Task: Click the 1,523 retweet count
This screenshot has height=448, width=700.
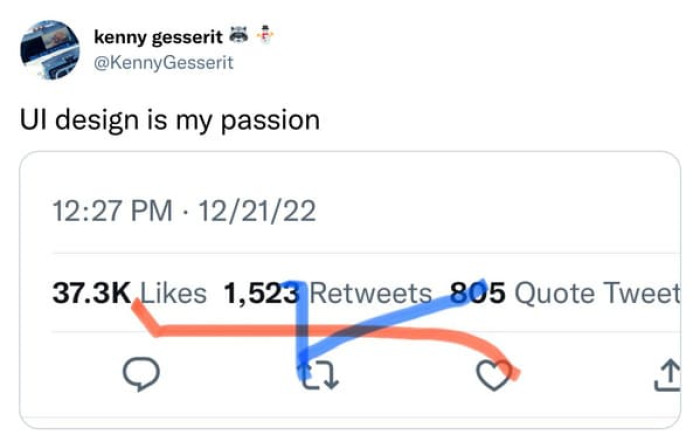Action: [262, 294]
